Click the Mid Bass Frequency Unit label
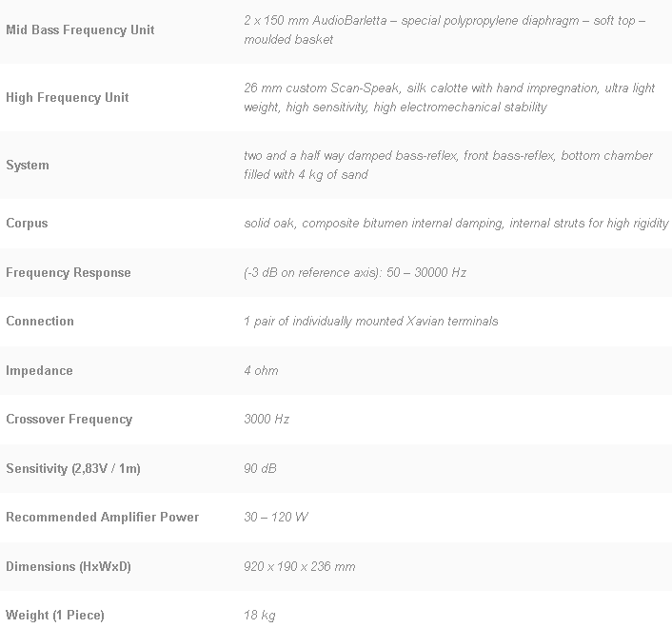The height and width of the screenshot is (628, 672). point(80,29)
